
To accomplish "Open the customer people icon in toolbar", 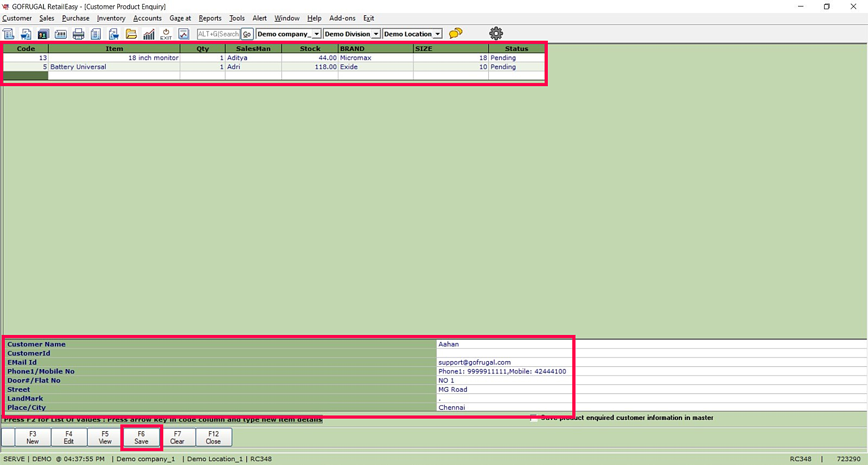I will pyautogui.click(x=43, y=34).
